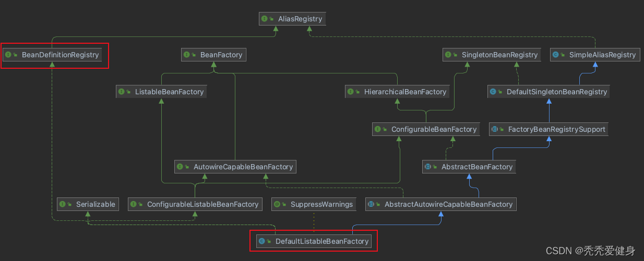Click interface icon on AutowireCapableBeanFactory node
The width and height of the screenshot is (644, 261).
coord(180,167)
